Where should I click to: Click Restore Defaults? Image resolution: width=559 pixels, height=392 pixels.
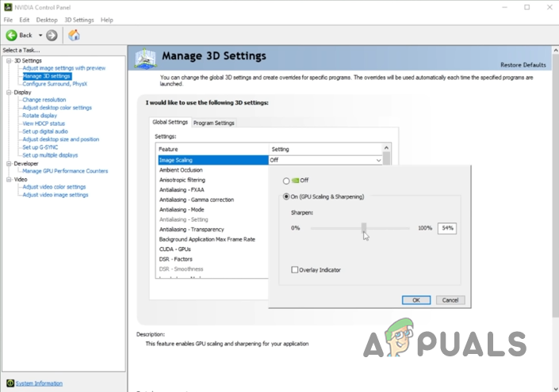(523, 65)
